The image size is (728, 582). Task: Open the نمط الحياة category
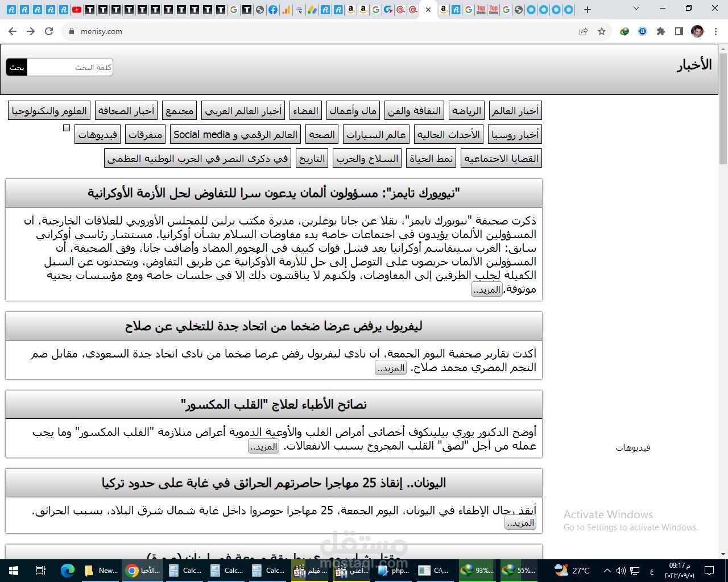pos(431,159)
